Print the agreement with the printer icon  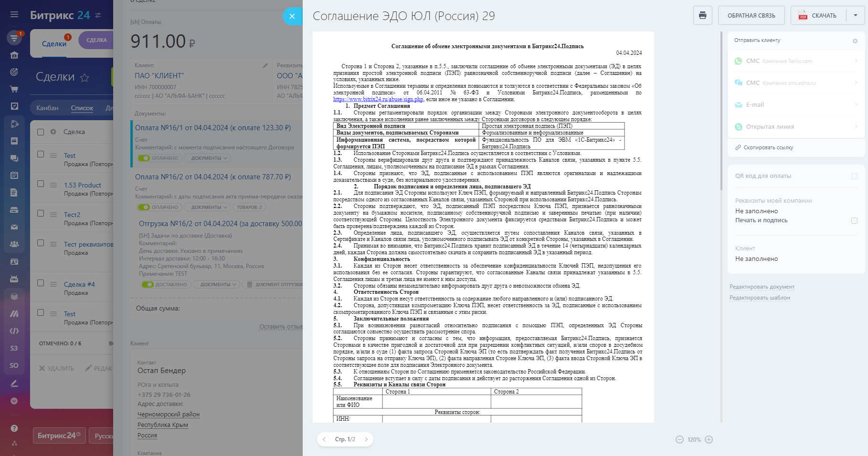tap(702, 15)
